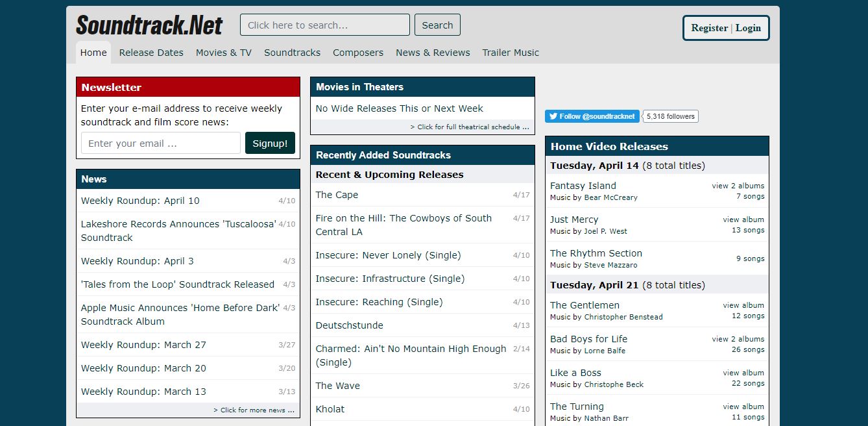Open the Release Dates tab
This screenshot has width=868, height=426.
(x=151, y=53)
